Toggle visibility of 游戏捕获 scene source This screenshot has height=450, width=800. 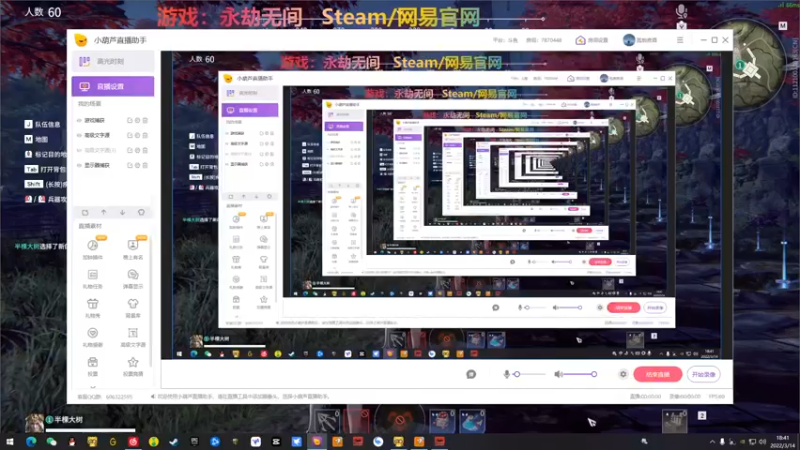[79, 120]
